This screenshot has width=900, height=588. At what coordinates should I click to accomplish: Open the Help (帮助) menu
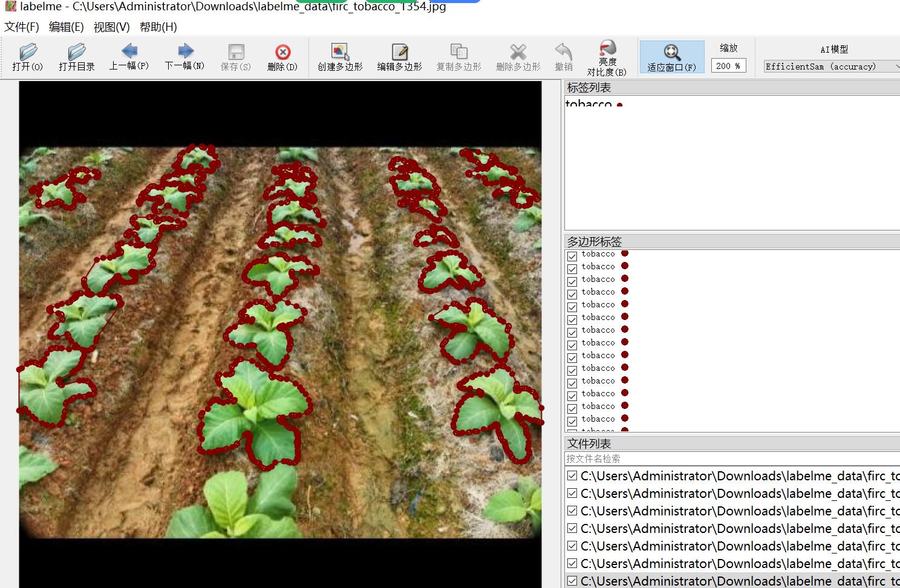(x=158, y=27)
